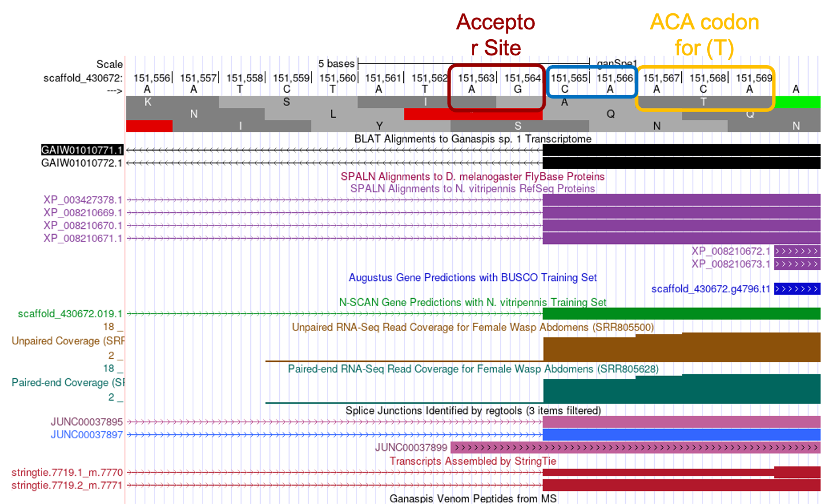Open the XP_008210673.1 alignment item

(x=731, y=264)
